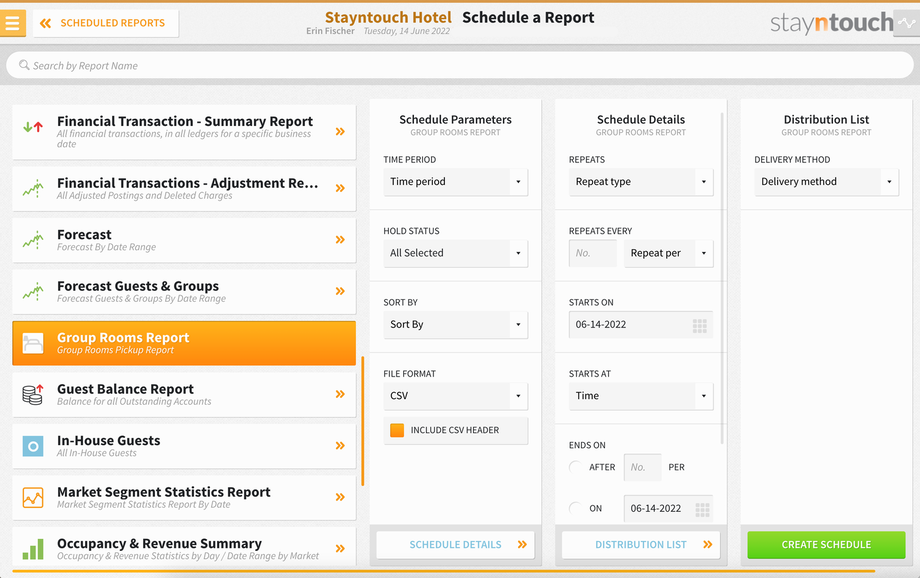Open the Delivery method dropdown
The width and height of the screenshot is (920, 578).
[x=826, y=182]
